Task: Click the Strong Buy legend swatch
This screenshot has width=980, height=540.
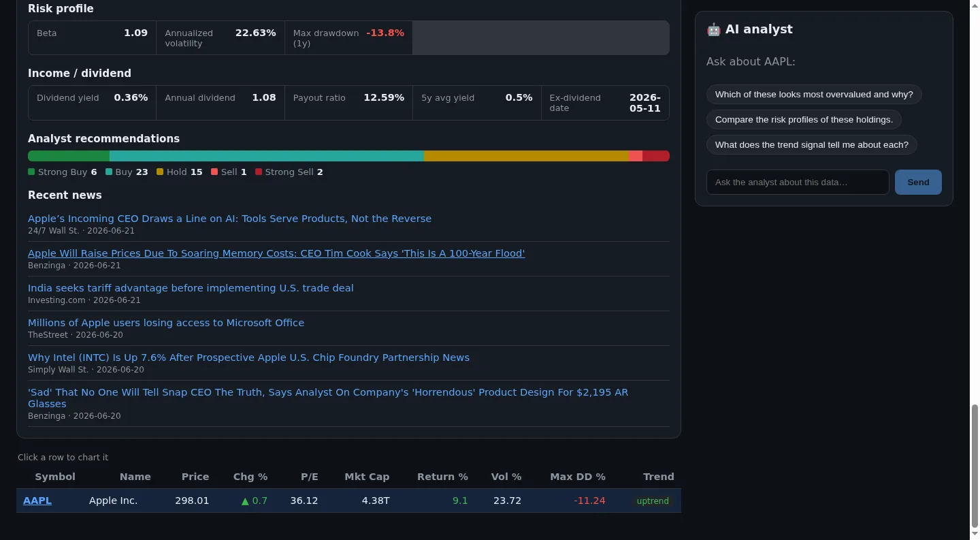Action: click(31, 172)
